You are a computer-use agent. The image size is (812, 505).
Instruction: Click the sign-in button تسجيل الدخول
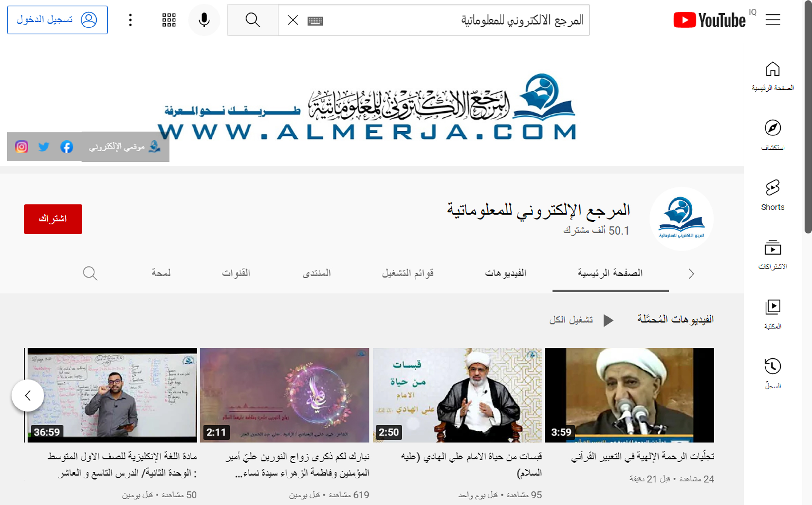pyautogui.click(x=58, y=20)
